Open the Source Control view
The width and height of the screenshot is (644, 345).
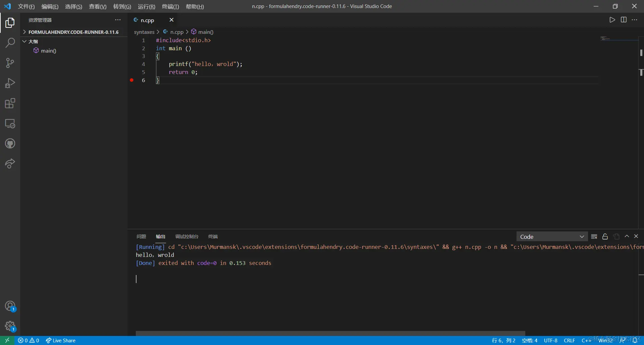(x=10, y=63)
